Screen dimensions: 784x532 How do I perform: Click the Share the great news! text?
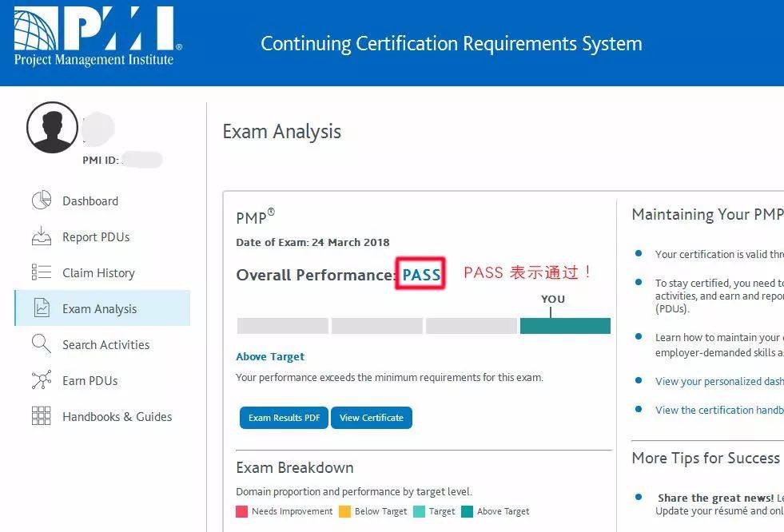715,498
